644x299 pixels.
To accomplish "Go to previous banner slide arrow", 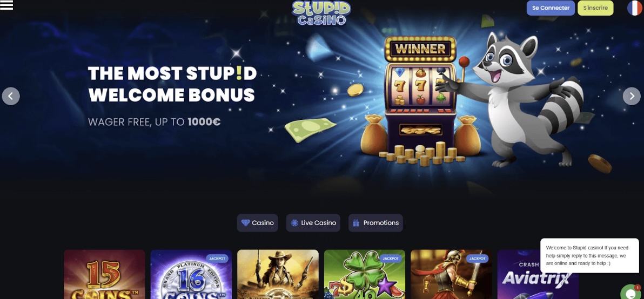I will tap(11, 97).
